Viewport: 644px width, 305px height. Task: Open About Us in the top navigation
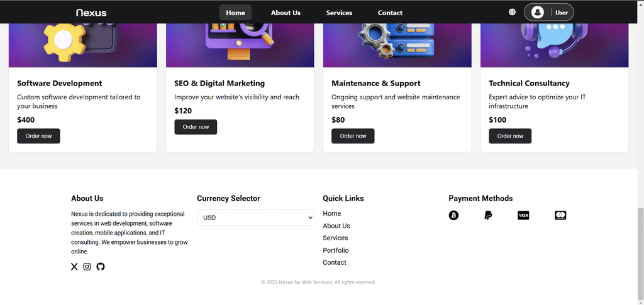click(286, 13)
